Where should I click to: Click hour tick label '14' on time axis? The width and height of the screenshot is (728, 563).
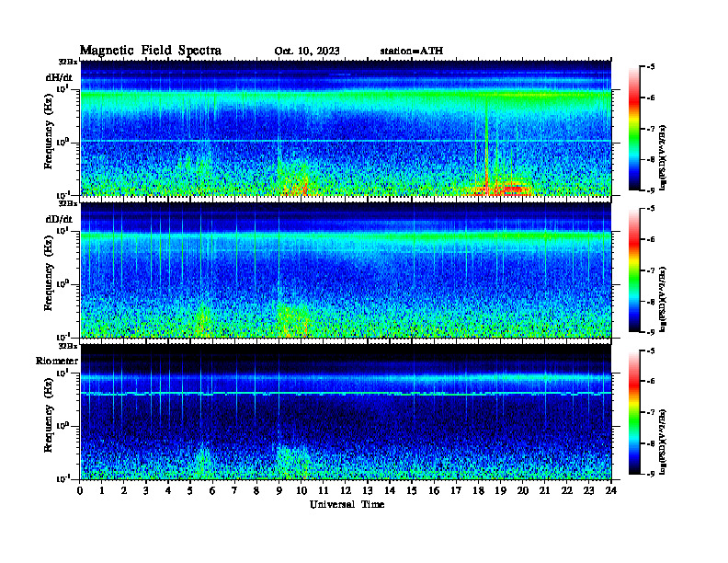pyautogui.click(x=390, y=490)
